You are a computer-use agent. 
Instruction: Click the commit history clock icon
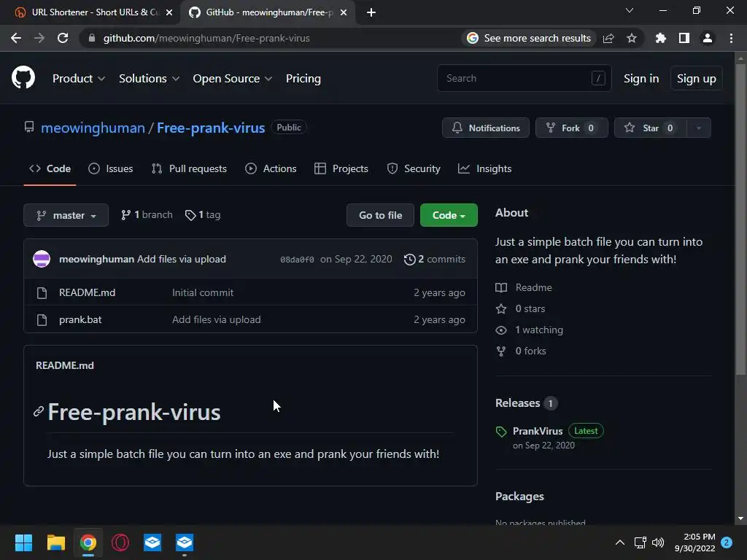click(x=409, y=259)
